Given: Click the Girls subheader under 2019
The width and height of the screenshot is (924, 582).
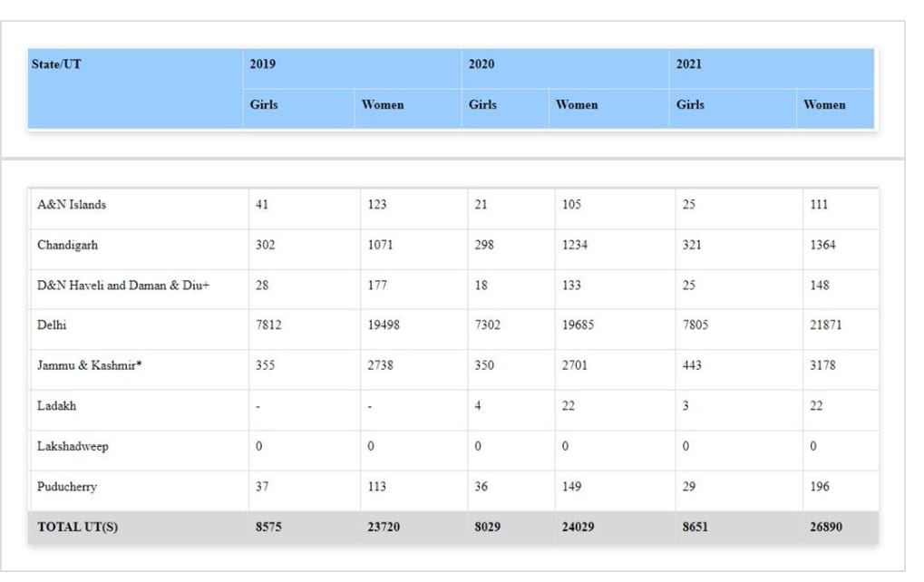Looking at the screenshot, I should point(264,105).
